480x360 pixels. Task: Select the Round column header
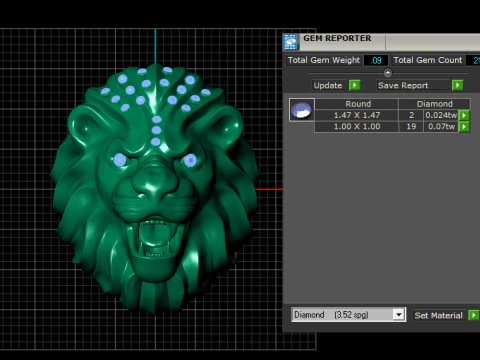(x=357, y=104)
